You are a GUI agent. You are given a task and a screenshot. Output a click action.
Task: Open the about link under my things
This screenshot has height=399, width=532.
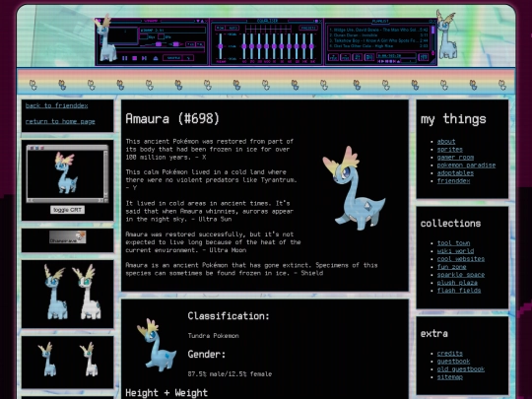click(446, 142)
